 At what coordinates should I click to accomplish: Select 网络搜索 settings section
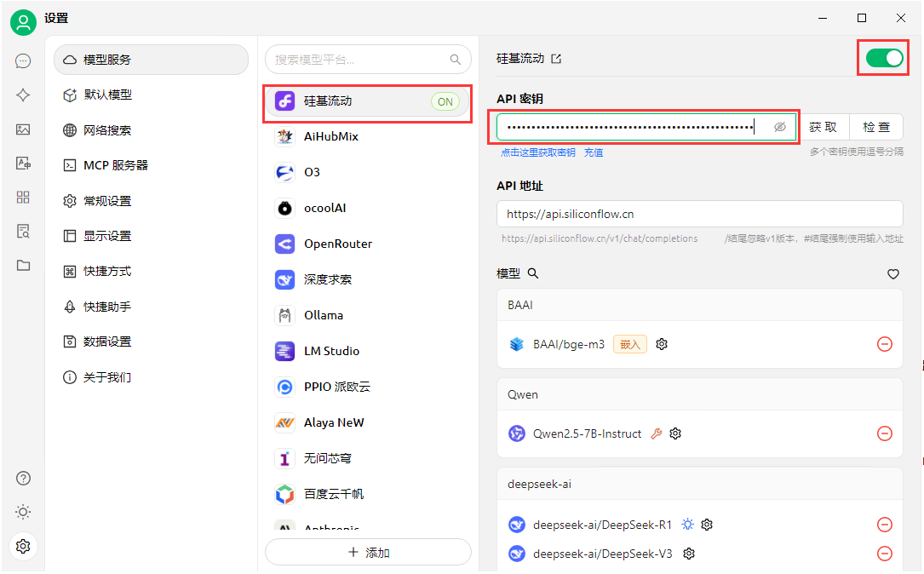pos(151,130)
